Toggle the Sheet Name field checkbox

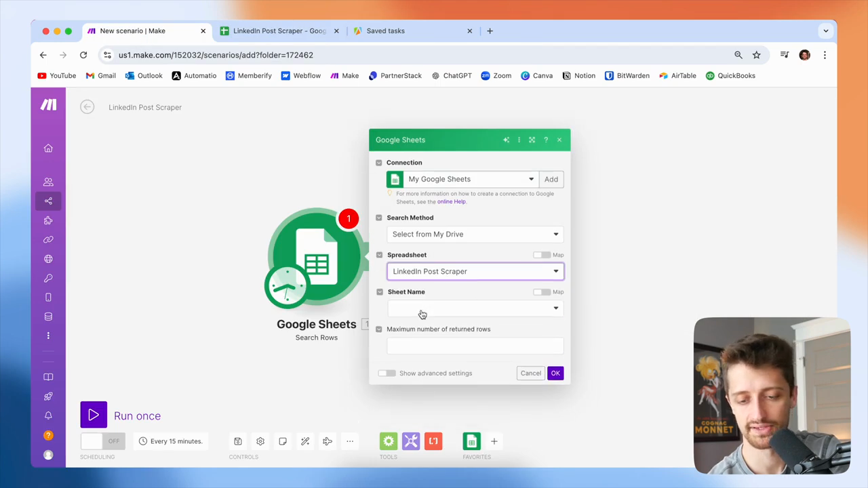(x=379, y=292)
